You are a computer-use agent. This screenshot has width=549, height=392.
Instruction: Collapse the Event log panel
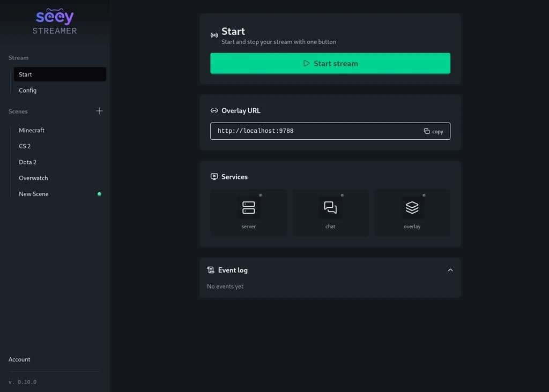coord(450,270)
